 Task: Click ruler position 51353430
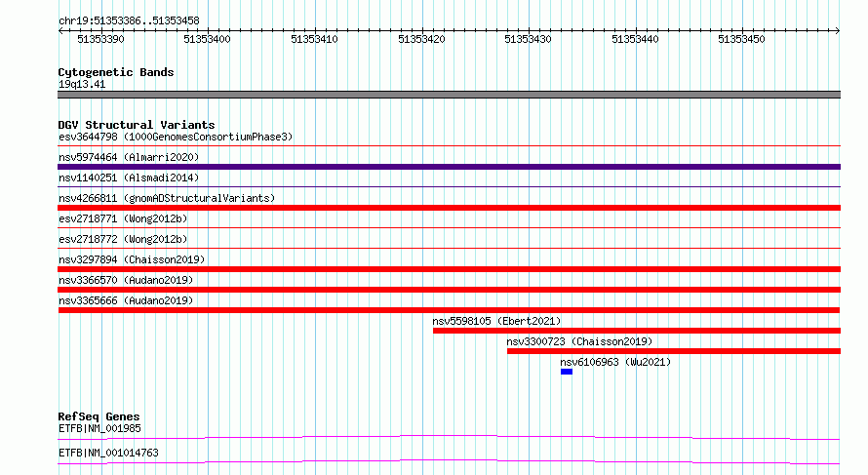coord(528,39)
